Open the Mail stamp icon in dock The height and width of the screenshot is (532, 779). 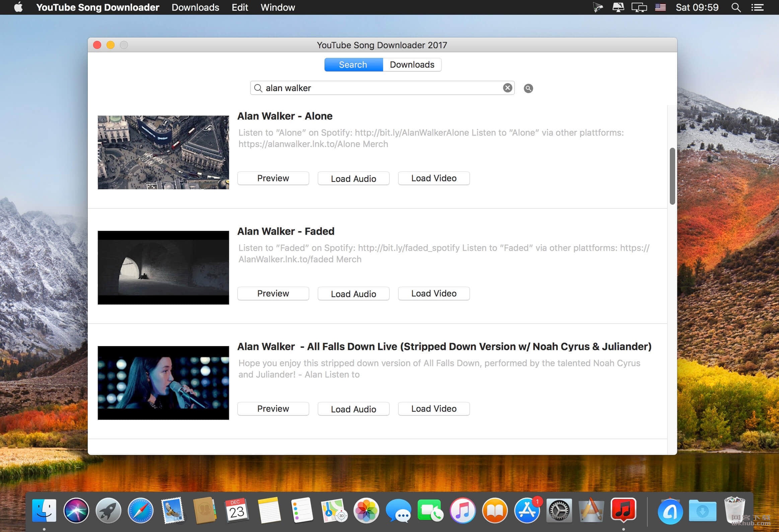tap(172, 511)
